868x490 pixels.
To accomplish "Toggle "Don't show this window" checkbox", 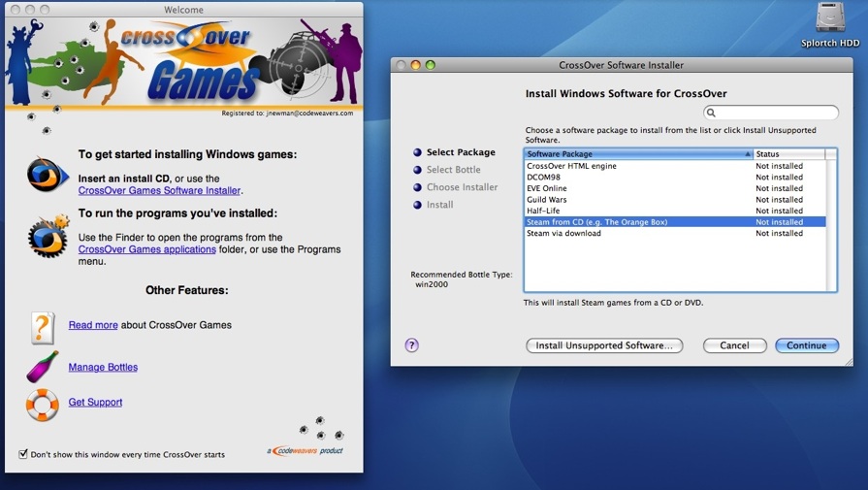I will click(22, 454).
